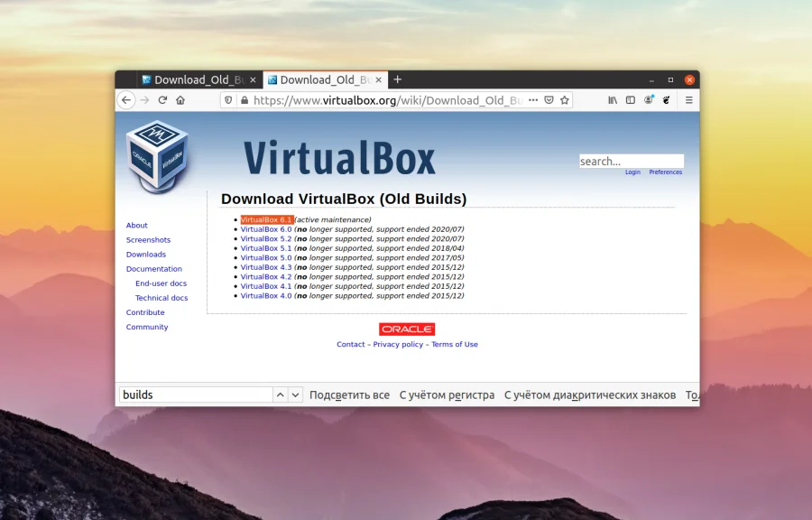Toggle С учётом регистра match case option
Screen dimensions: 812x520
[x=446, y=395]
